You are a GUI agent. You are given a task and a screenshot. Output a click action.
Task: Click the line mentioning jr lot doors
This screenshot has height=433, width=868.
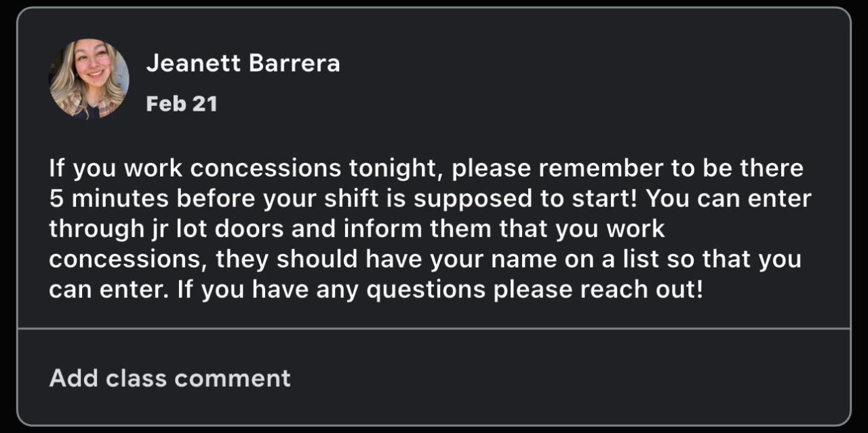click(x=357, y=229)
